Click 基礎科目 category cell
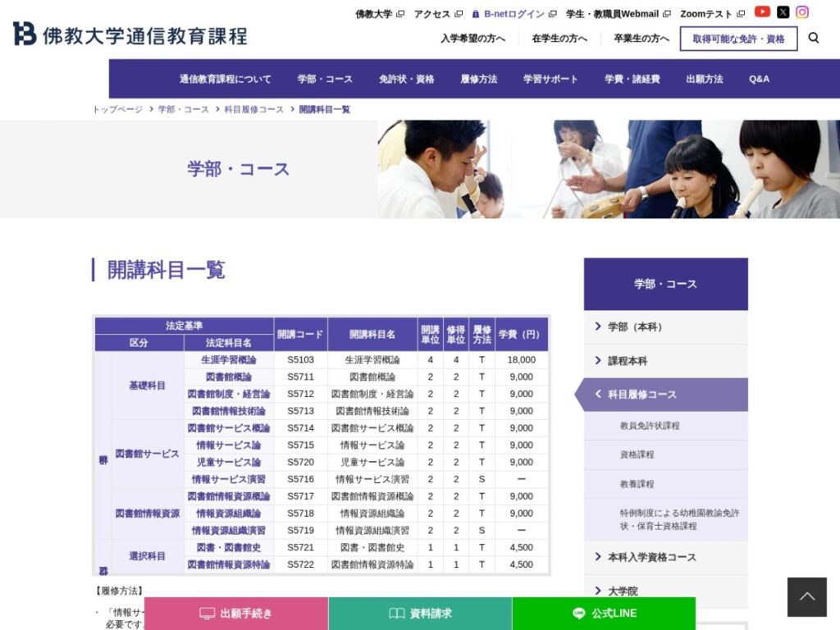840x630 pixels. point(147,386)
